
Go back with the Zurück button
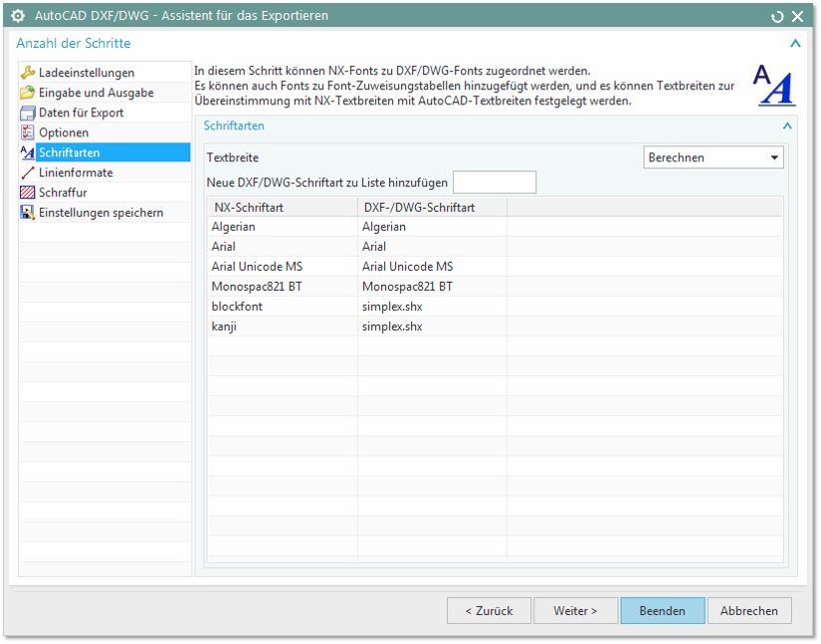click(488, 610)
